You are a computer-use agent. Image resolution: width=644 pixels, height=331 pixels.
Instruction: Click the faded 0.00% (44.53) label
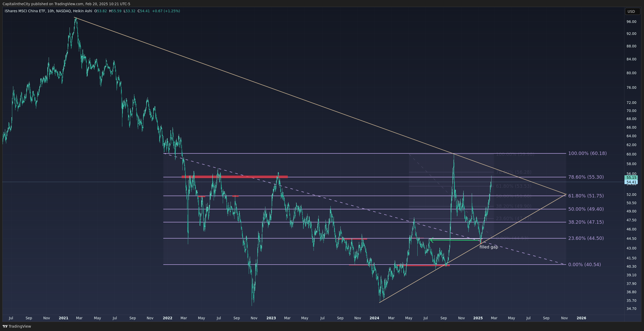click(x=512, y=238)
